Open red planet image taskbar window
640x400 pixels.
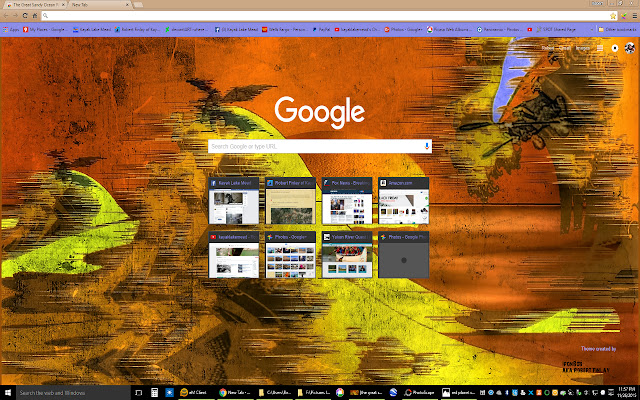pyautogui.click(x=459, y=393)
